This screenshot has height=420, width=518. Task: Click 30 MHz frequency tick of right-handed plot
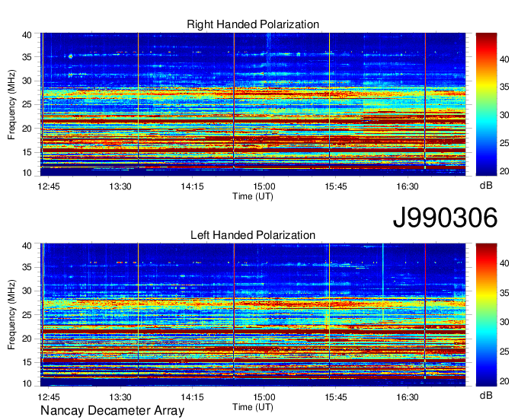point(27,81)
